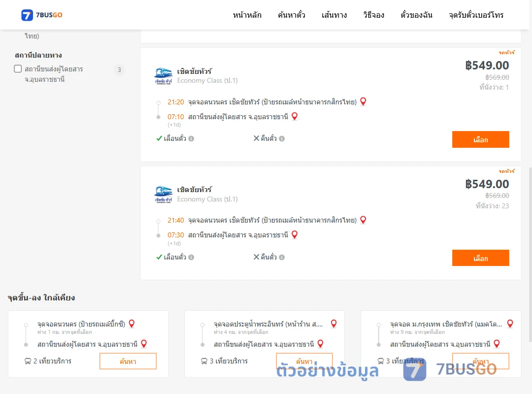The height and width of the screenshot is (394, 532).
Task: Click info icon next to เลื่อนตั๋ว in 21:40 trip
Action: 191,257
